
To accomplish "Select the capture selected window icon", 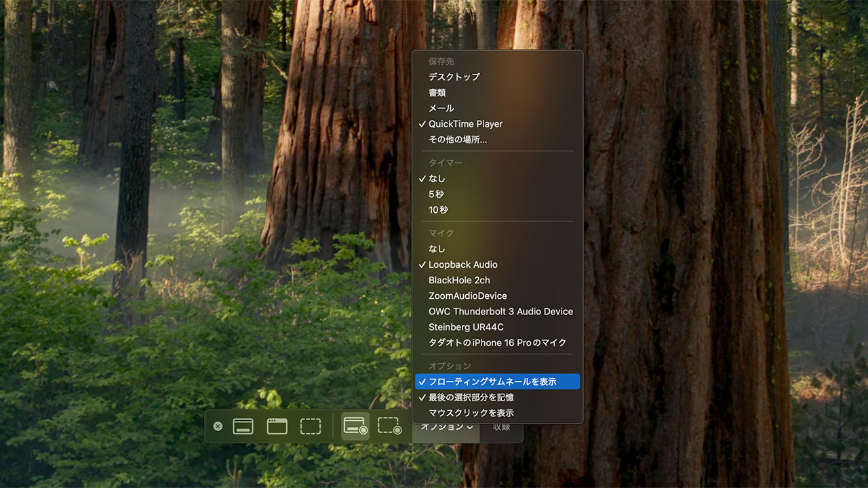I will point(277,426).
